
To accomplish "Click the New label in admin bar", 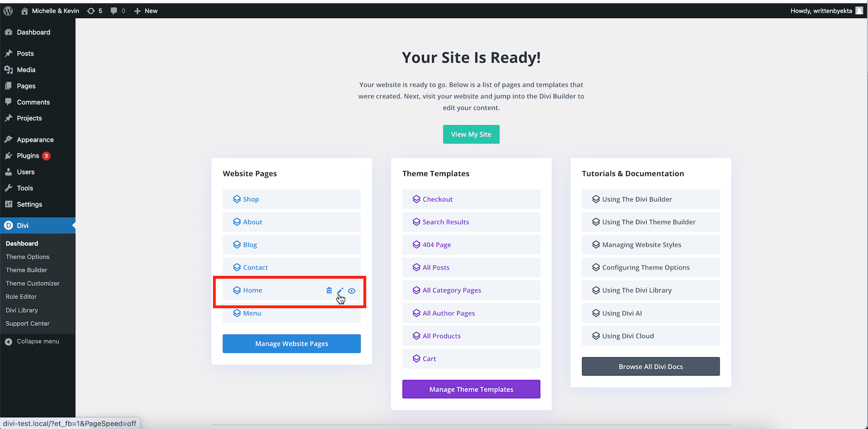I will coord(151,11).
